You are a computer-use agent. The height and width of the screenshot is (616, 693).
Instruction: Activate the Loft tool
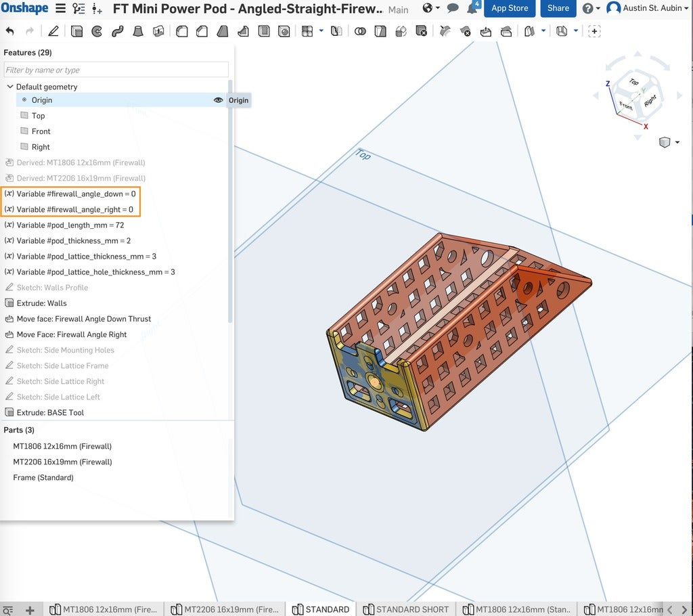click(x=138, y=31)
